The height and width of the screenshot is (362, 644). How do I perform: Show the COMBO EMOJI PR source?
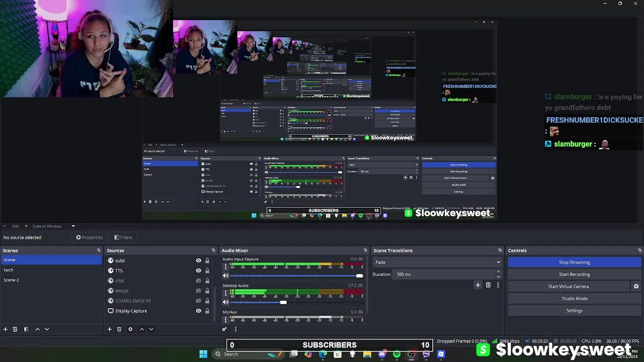[x=198, y=301]
